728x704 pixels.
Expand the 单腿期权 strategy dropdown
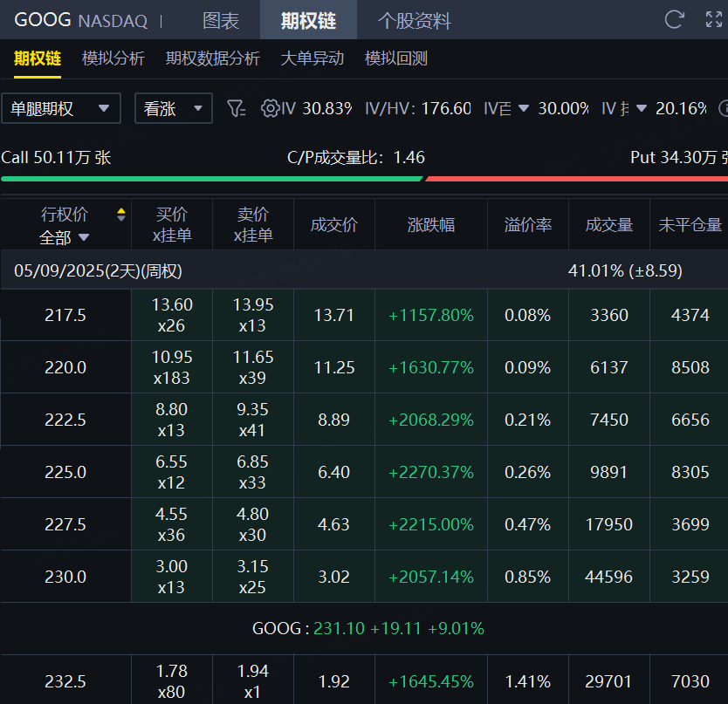pos(60,108)
